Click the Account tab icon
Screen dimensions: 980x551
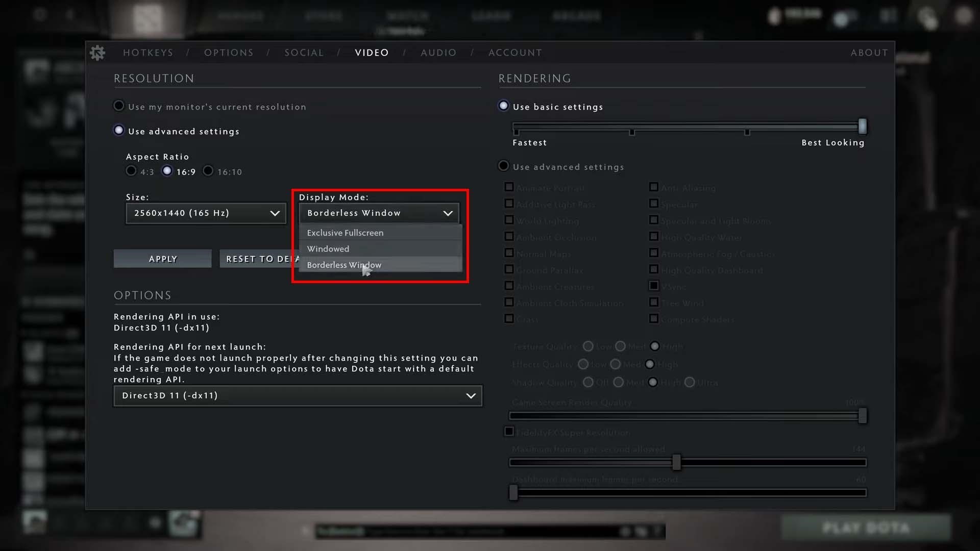click(x=515, y=52)
